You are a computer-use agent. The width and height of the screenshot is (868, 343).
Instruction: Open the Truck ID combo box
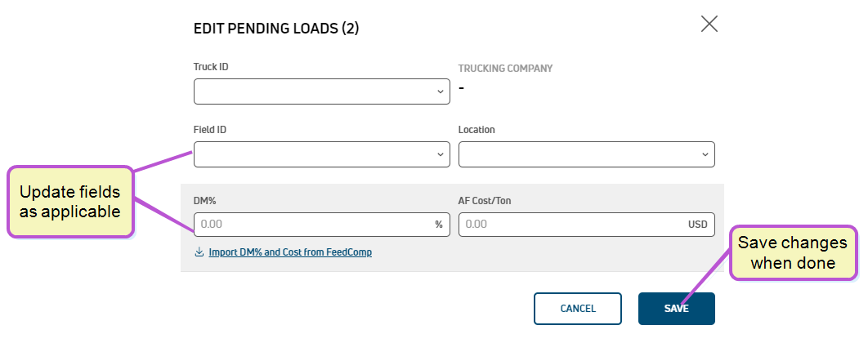pyautogui.click(x=322, y=91)
